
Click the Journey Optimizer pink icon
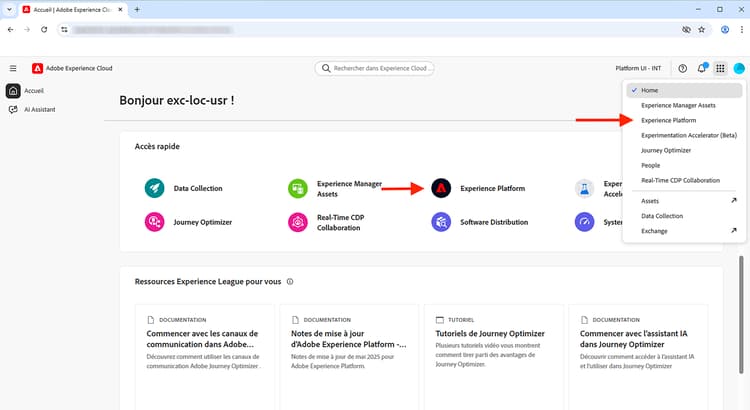(154, 222)
